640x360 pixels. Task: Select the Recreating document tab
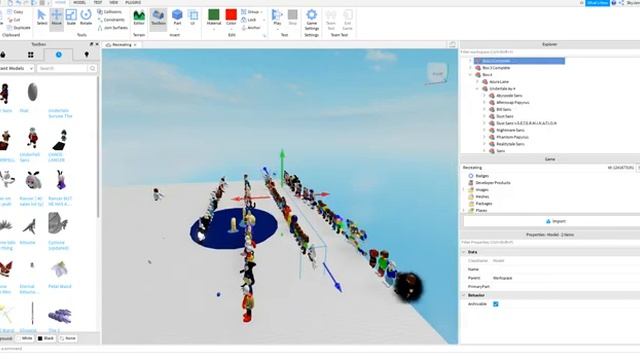click(x=121, y=44)
